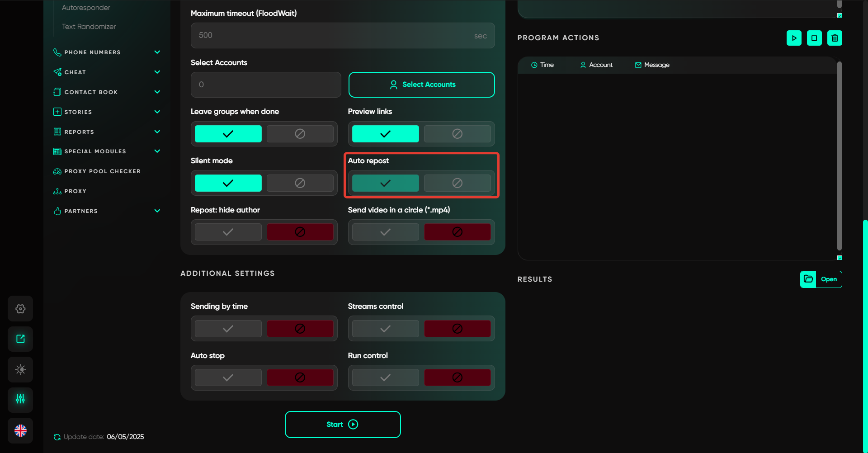868x453 pixels.
Task: Enable Sending by time checkmark
Action: (228, 329)
